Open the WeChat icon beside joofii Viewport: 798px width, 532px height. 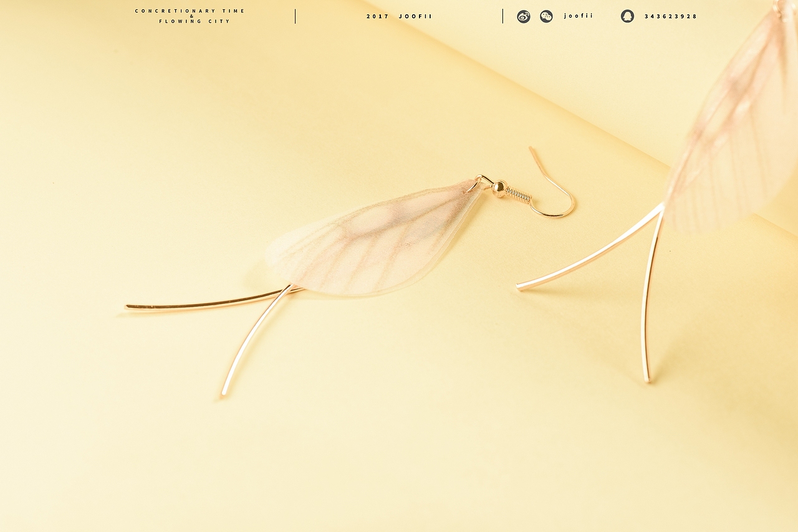[x=546, y=17]
